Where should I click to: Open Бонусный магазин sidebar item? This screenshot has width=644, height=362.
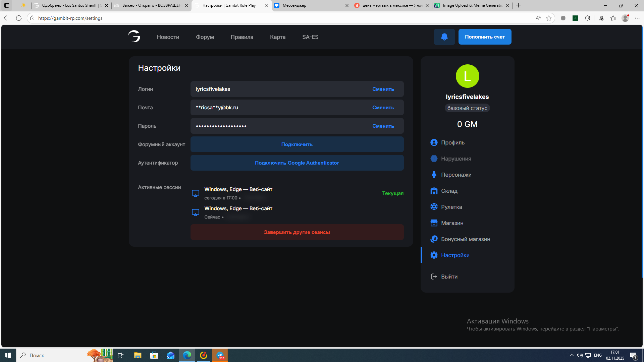pyautogui.click(x=465, y=239)
